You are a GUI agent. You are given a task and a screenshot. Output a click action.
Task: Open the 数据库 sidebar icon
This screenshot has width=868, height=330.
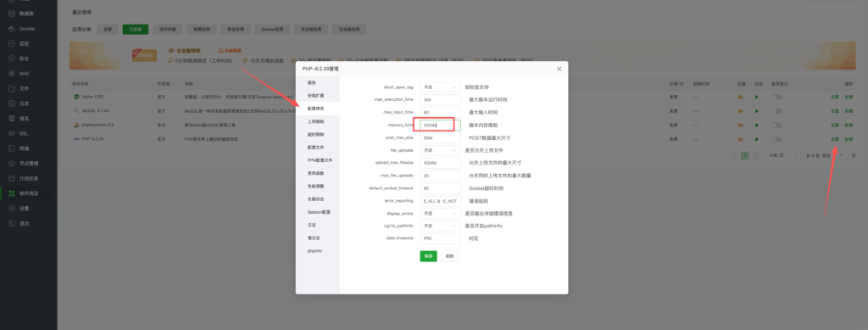(12, 14)
